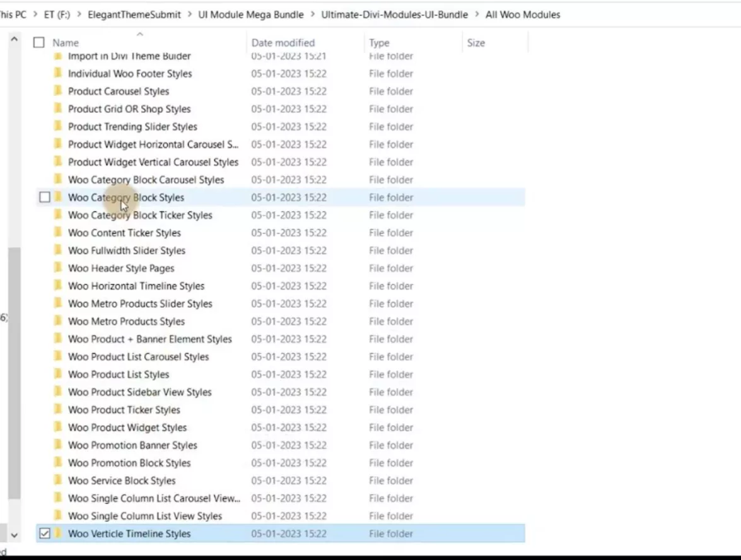This screenshot has height=560, width=741.
Task: Select Import in Divi Theme Builder folder
Action: click(x=129, y=55)
